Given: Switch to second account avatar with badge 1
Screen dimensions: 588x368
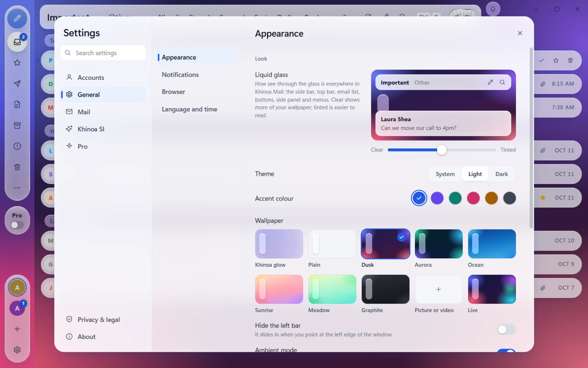Looking at the screenshot, I should click(x=17, y=308).
